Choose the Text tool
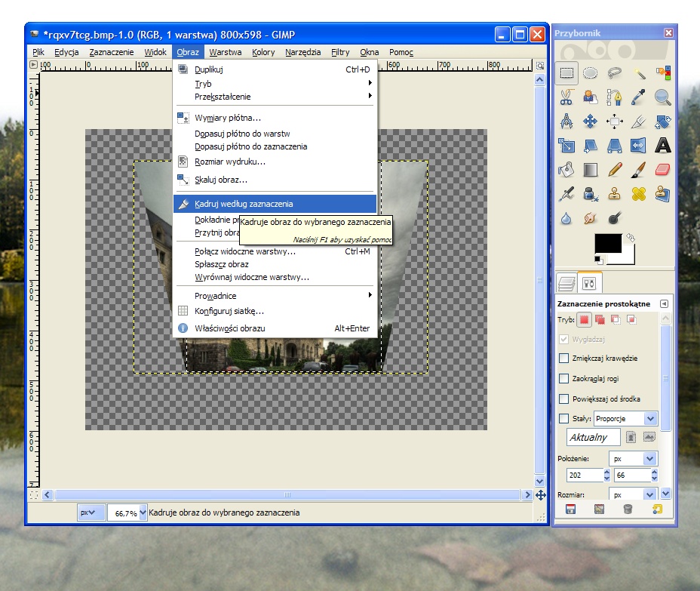700x591 pixels. 663,145
